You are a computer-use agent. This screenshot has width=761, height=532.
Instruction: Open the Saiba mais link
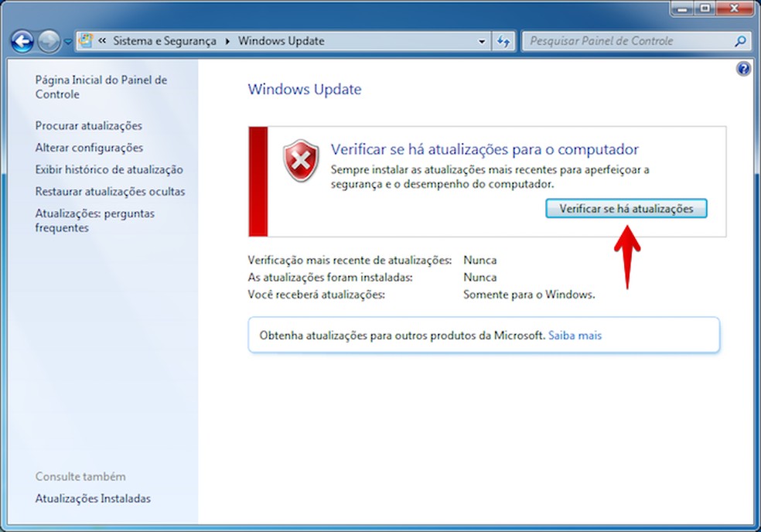pyautogui.click(x=575, y=335)
